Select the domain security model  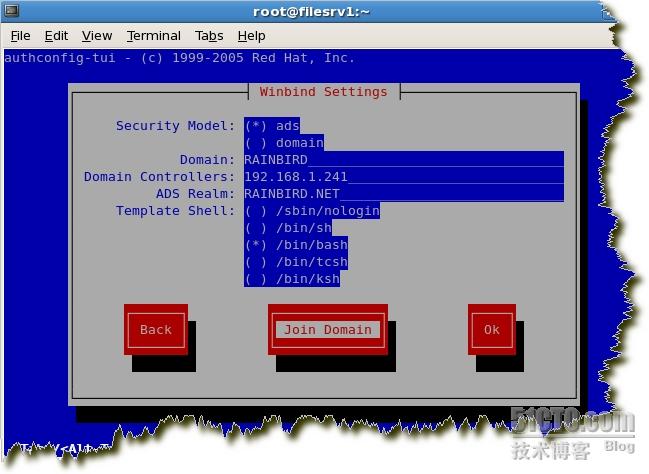284,143
